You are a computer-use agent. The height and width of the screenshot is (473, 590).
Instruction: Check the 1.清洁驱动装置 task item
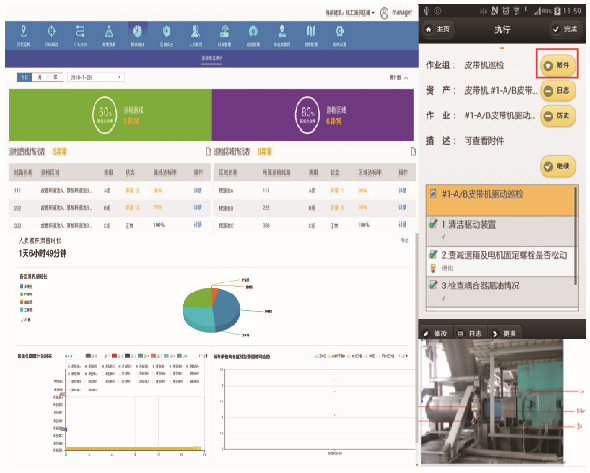502,231
